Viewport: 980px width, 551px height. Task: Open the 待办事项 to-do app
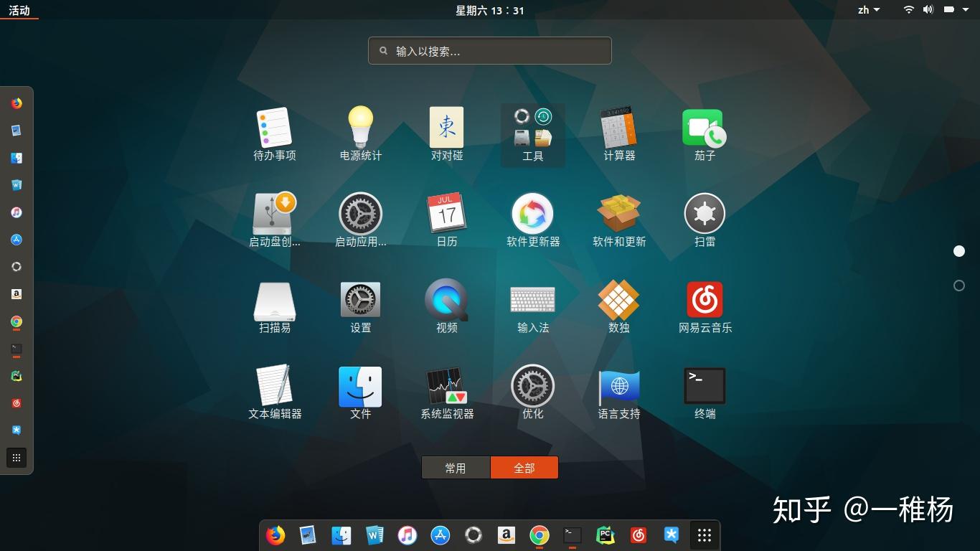point(275,134)
